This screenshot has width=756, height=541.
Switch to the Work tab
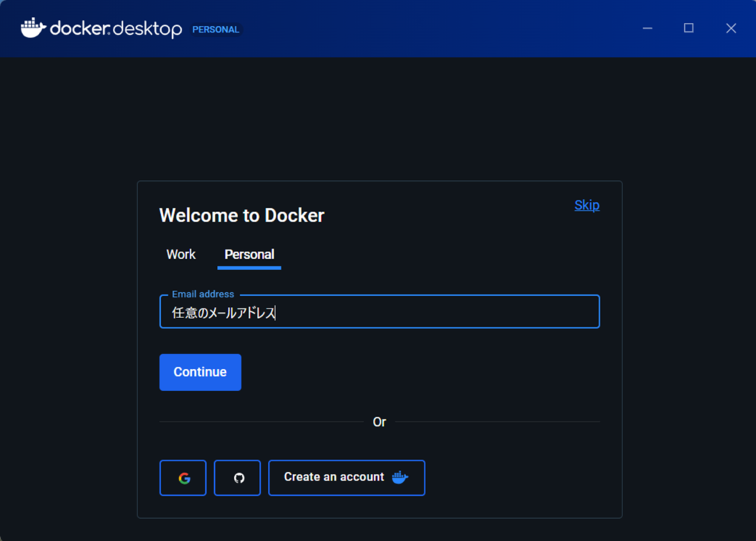click(x=181, y=255)
